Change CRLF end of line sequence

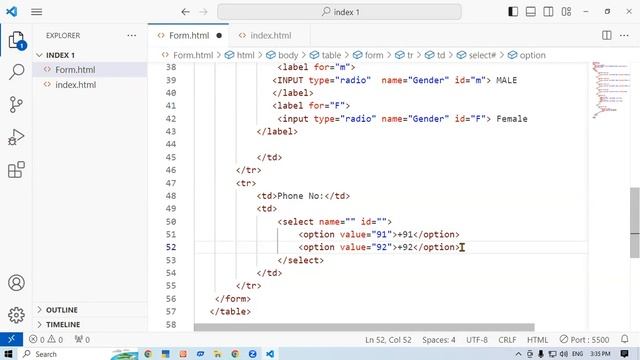[507, 340]
